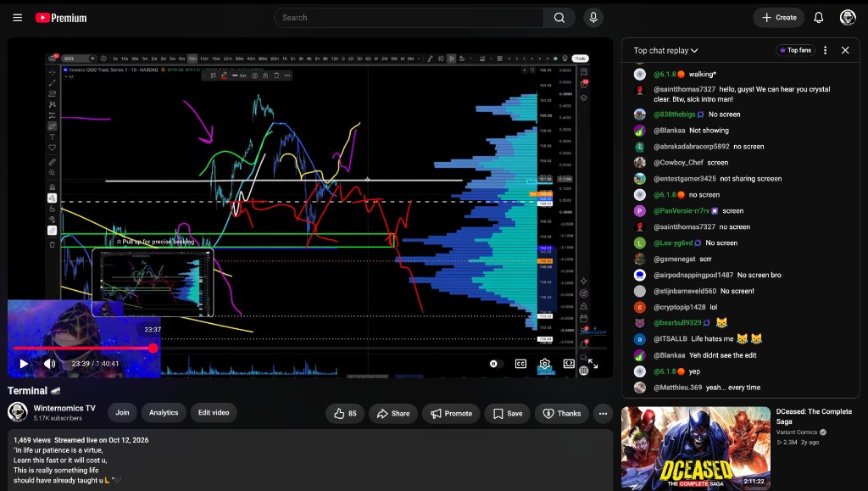The width and height of the screenshot is (868, 491).
Task: Click the @cryptopip1428 lol message
Action: point(741,307)
